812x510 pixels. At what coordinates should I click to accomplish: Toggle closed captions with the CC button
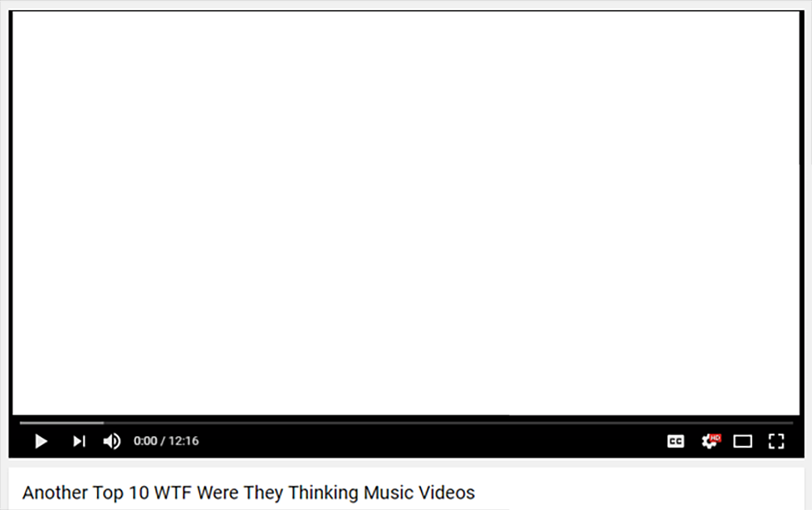tap(675, 441)
